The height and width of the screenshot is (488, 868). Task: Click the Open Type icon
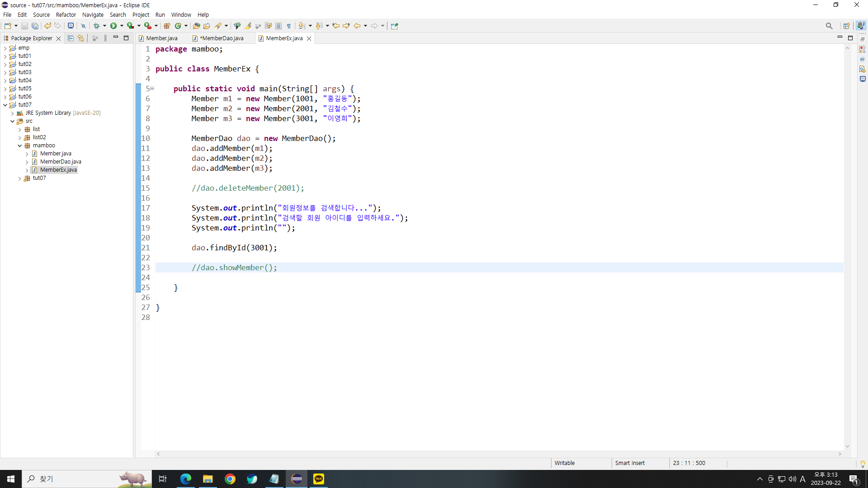pos(196,26)
